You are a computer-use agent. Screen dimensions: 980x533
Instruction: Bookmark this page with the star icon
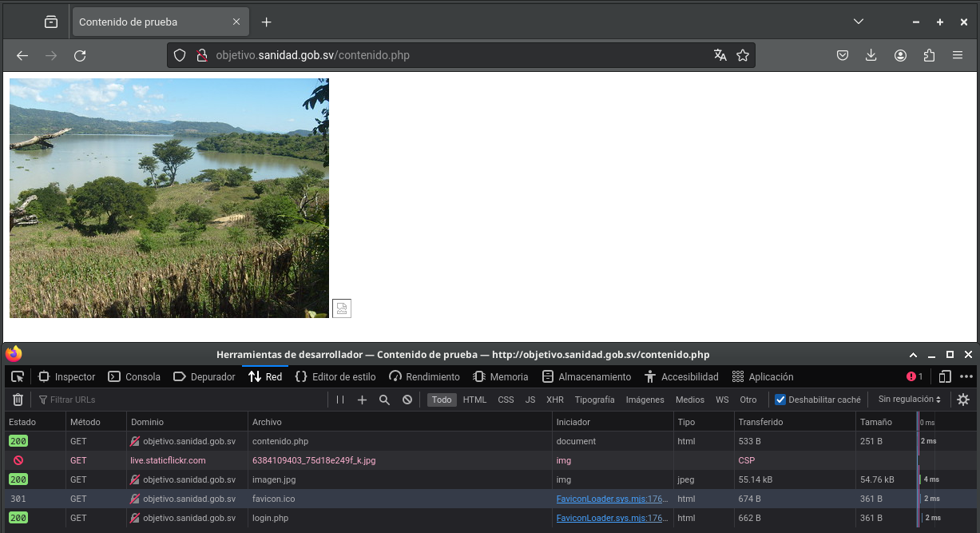coord(743,55)
